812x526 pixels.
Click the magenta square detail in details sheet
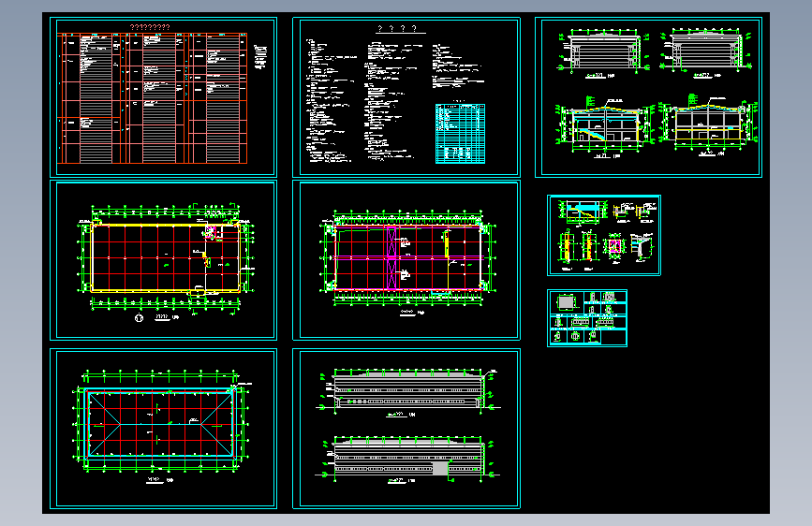(614, 245)
